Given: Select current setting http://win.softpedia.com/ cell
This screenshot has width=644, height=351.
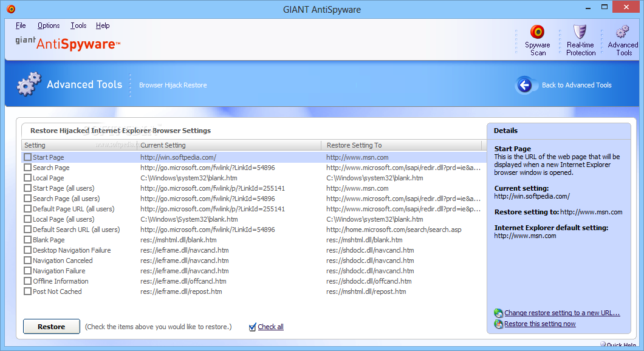Looking at the screenshot, I should click(x=178, y=157).
